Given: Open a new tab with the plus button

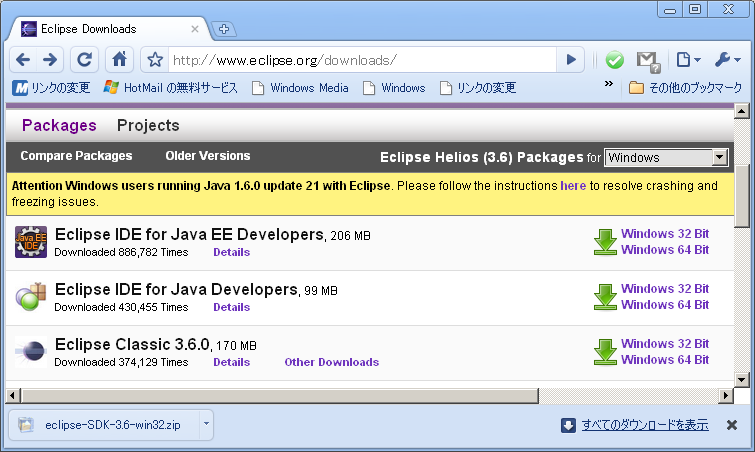Looking at the screenshot, I should [224, 29].
